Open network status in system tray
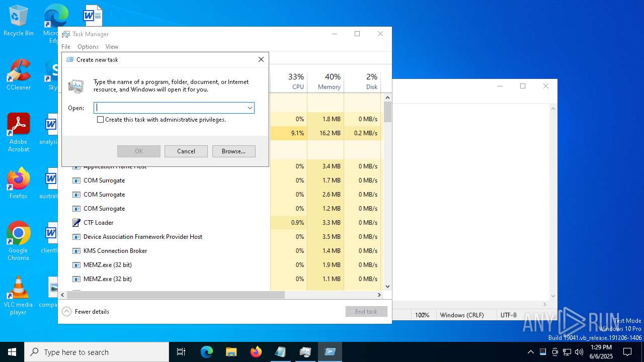Screen dimensions: 644x362 coord(567,352)
